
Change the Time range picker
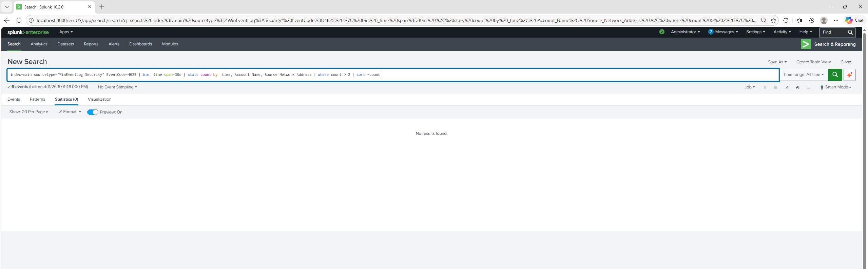(x=803, y=75)
